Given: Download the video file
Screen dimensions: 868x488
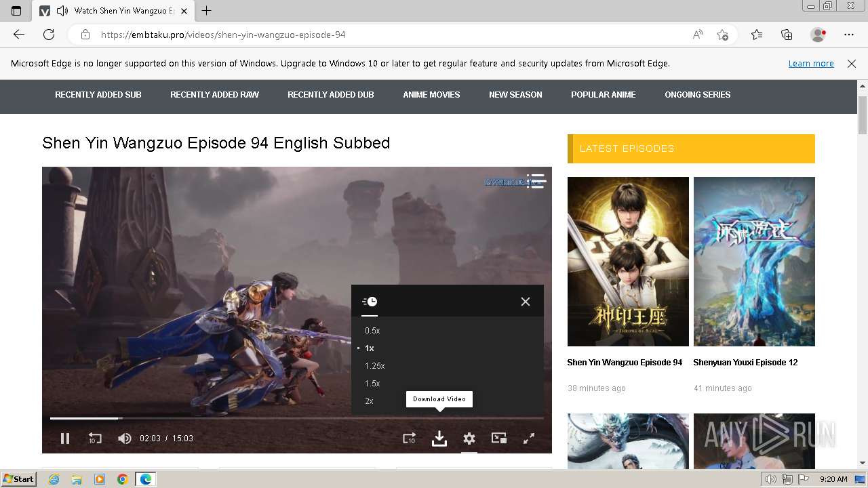Looking at the screenshot, I should 439,439.
